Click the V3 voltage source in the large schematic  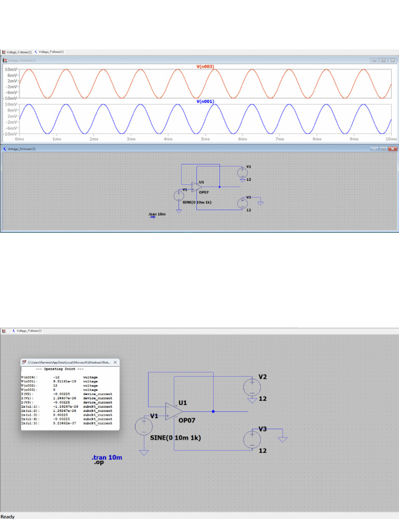[x=252, y=439]
